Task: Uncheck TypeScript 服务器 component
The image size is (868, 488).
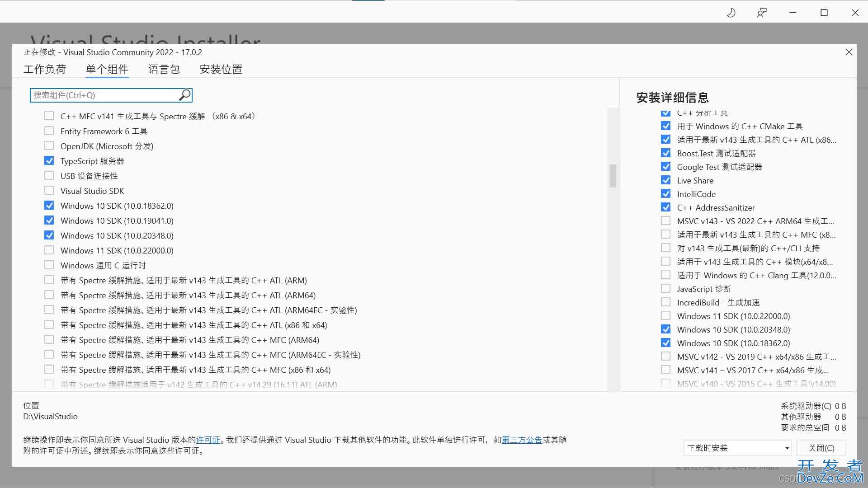Action: click(x=49, y=161)
